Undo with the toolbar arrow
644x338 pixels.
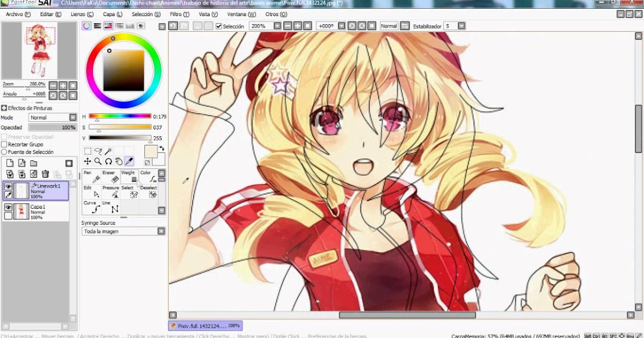pos(172,26)
